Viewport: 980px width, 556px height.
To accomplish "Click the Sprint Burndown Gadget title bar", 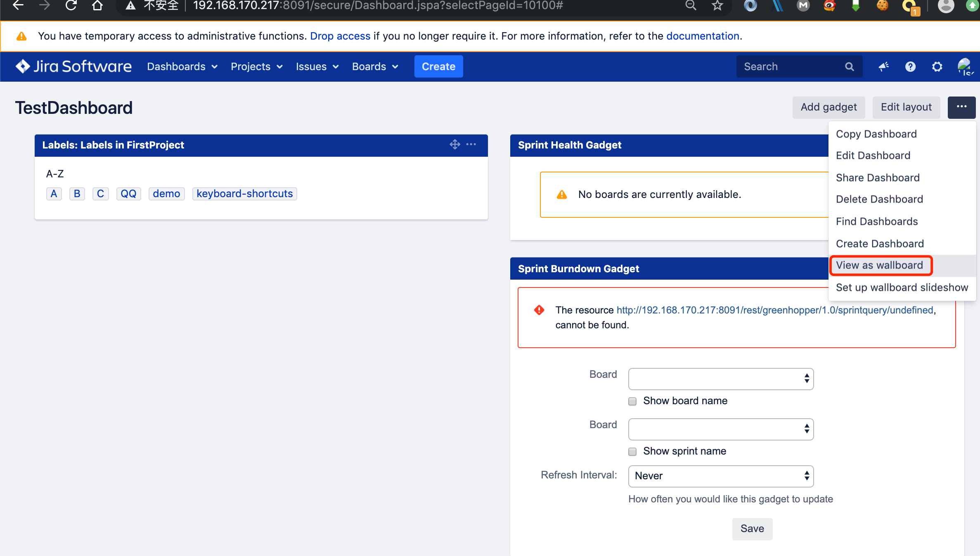I will [669, 269].
